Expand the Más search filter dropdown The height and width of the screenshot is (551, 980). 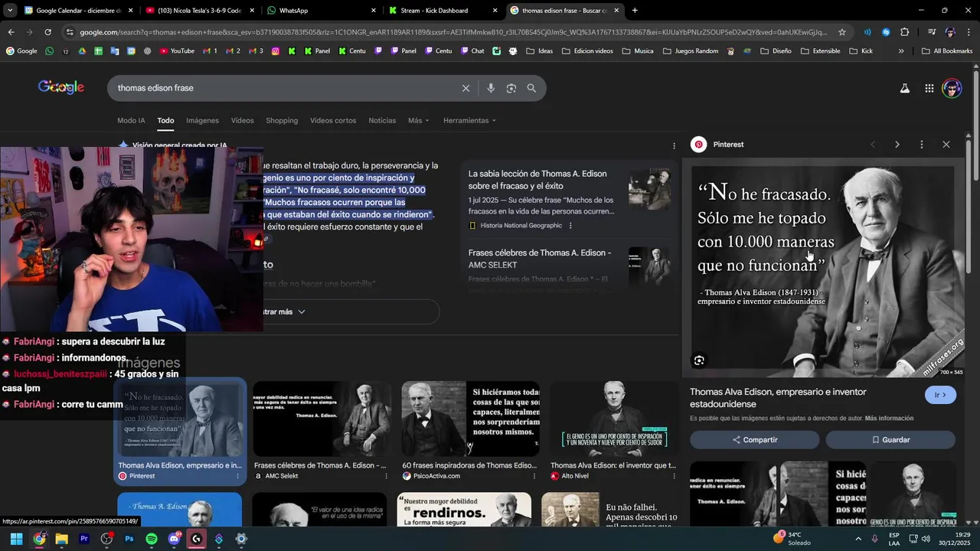pyautogui.click(x=418, y=121)
